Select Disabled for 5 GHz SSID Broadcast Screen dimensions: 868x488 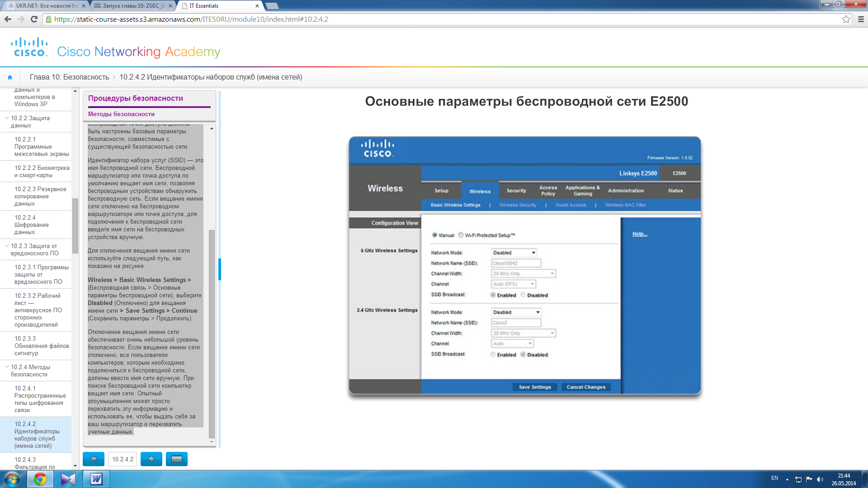tap(523, 295)
